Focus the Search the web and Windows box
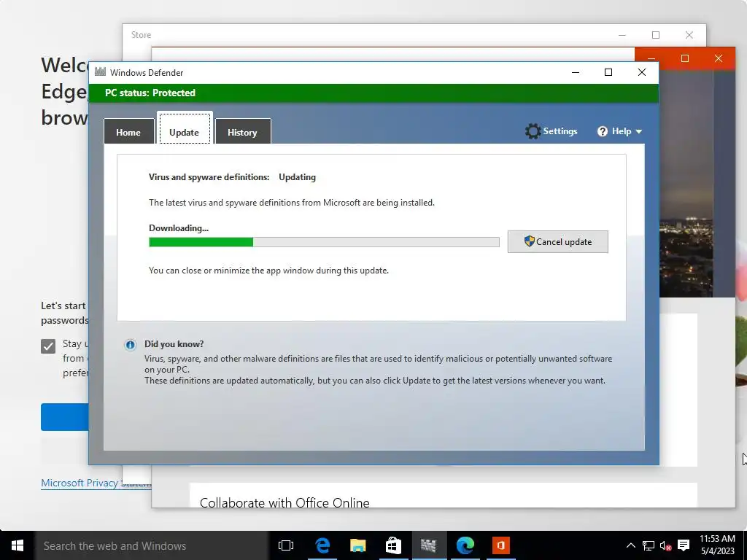 click(x=152, y=545)
